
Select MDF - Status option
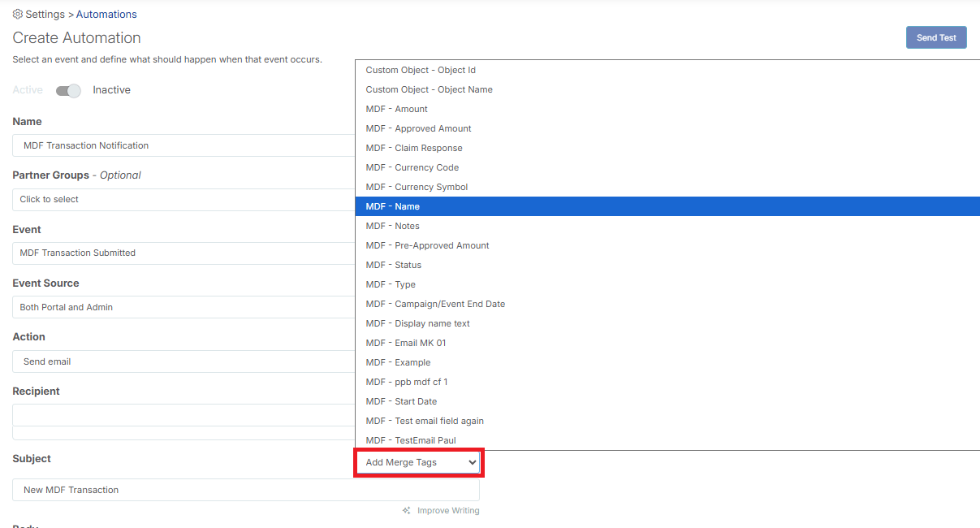coord(667,265)
